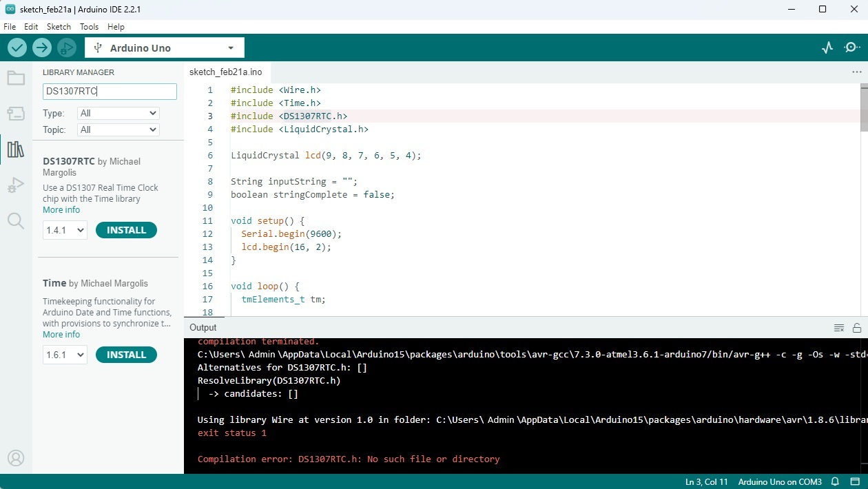Toggle the output panel scroll lock
Screen dimensions: 868x489
[x=857, y=328]
